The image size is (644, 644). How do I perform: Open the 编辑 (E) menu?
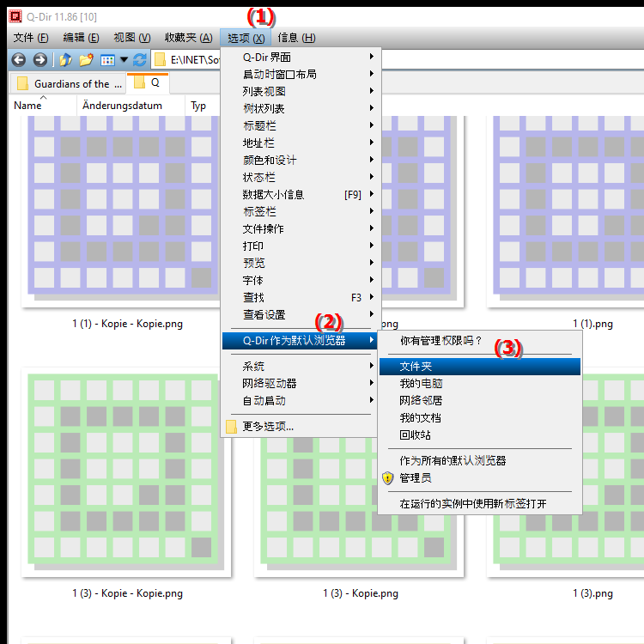pyautogui.click(x=81, y=38)
